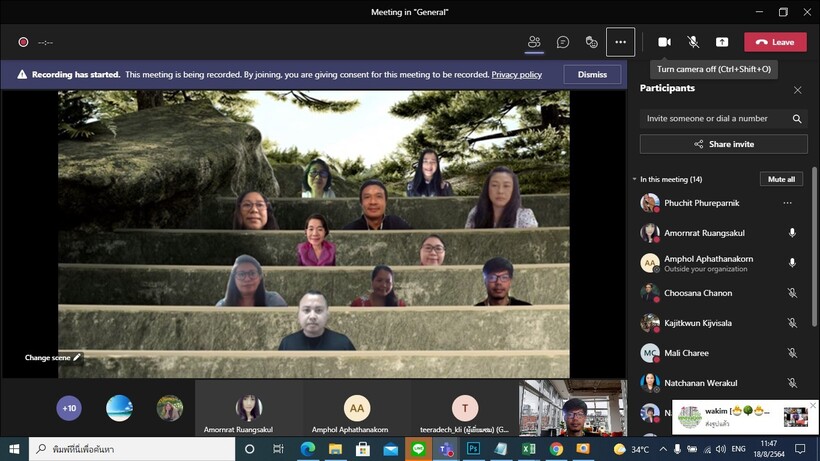Mute all participants
The height and width of the screenshot is (461, 820).
point(781,179)
